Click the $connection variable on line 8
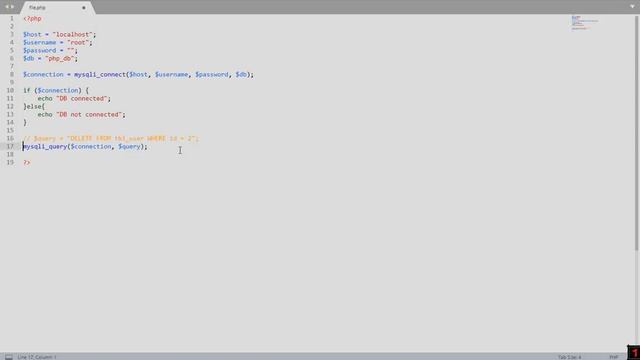The height and width of the screenshot is (360, 640). [x=43, y=75]
